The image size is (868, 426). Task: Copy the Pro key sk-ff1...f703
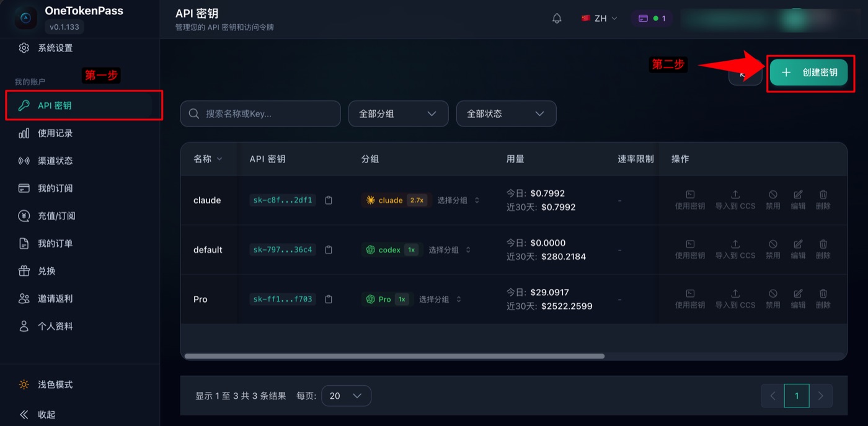tap(329, 300)
